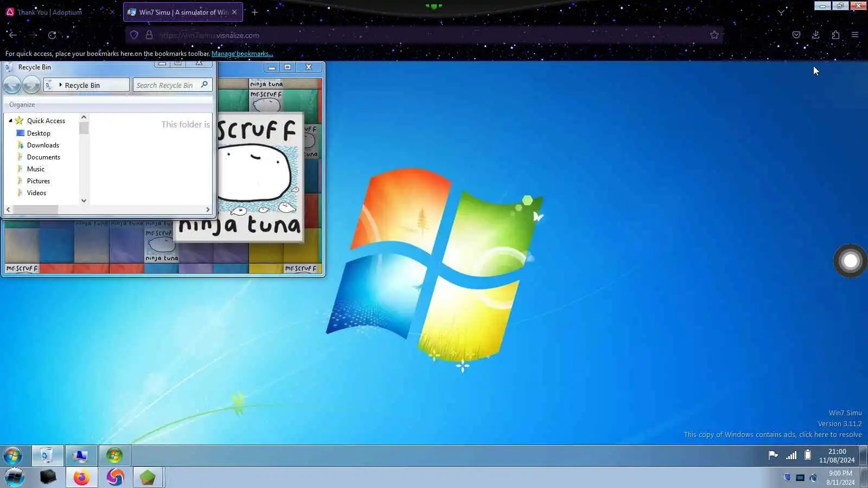Select Music in the navigation pane
Image resolution: width=868 pixels, height=488 pixels.
[x=36, y=169]
